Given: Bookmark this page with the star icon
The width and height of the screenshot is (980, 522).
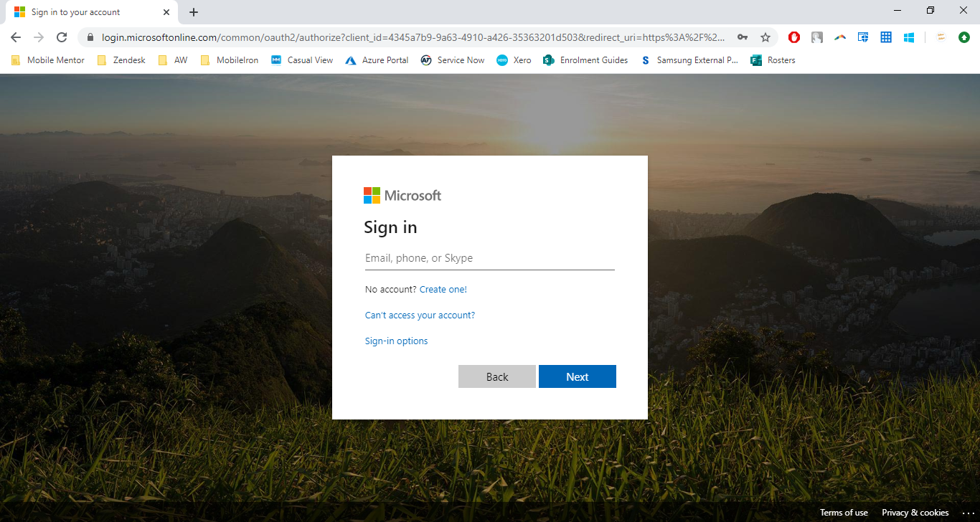Looking at the screenshot, I should click(x=765, y=37).
